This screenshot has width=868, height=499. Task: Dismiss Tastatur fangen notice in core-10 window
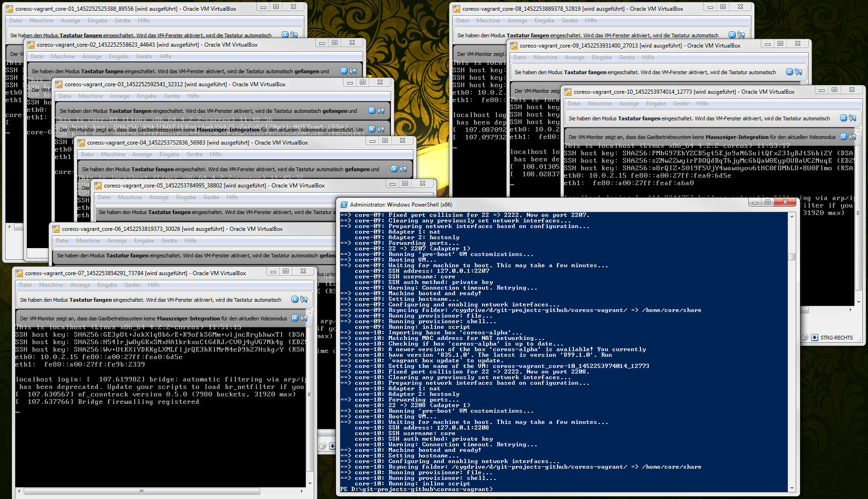(843, 118)
